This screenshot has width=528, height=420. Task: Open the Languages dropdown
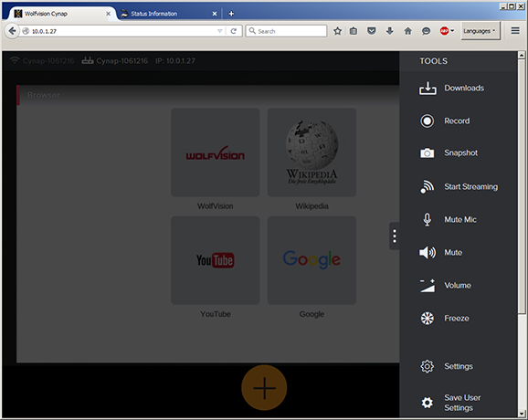coord(480,31)
